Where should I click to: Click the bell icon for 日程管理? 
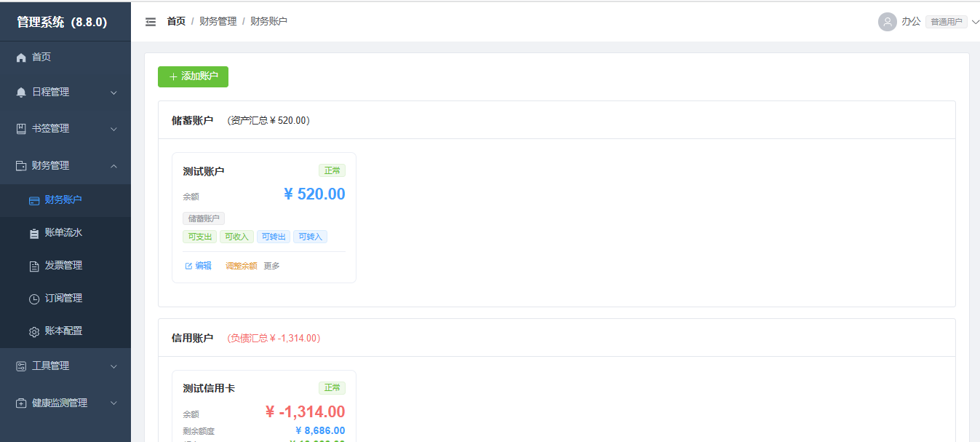point(21,92)
